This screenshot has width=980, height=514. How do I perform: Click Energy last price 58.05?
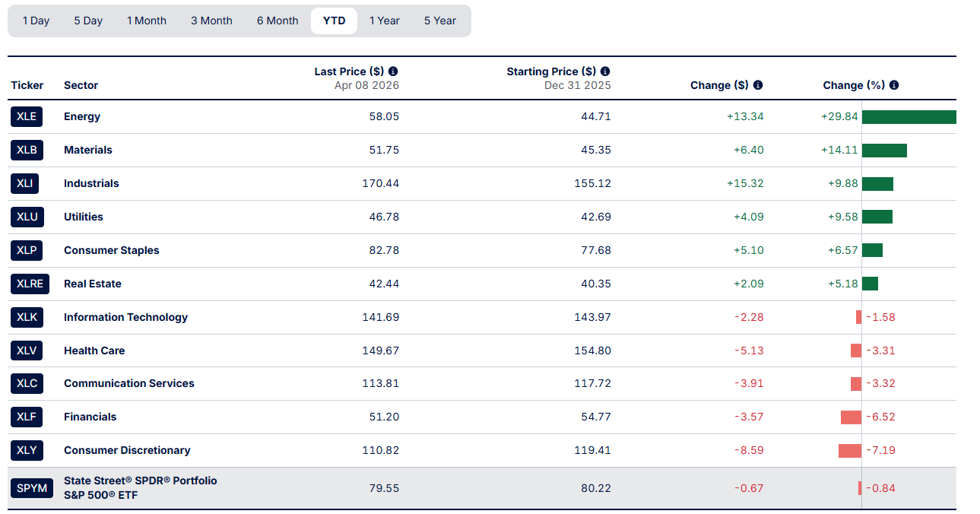coord(384,116)
